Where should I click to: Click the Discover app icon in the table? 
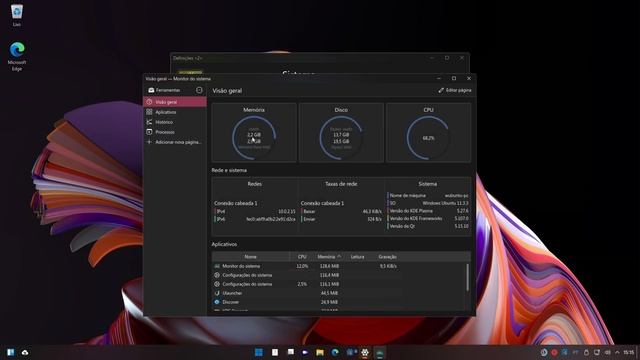pos(217,302)
